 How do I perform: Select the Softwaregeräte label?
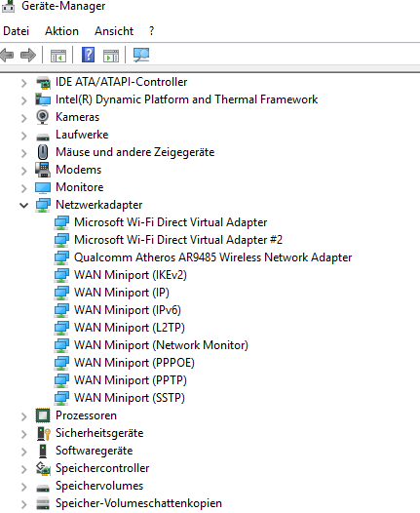pyautogui.click(x=95, y=451)
